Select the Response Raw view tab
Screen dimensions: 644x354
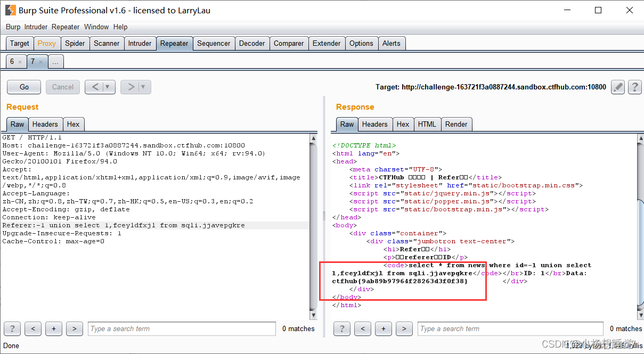[x=347, y=124]
